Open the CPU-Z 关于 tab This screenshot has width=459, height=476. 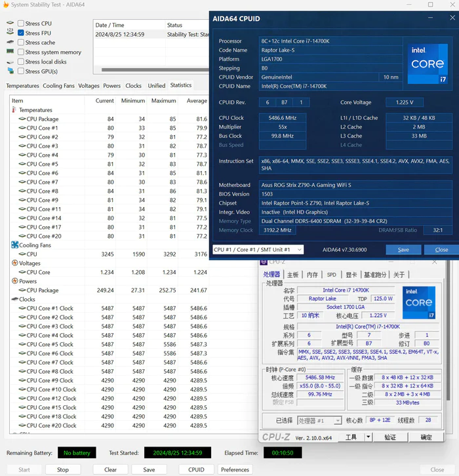pos(399,275)
